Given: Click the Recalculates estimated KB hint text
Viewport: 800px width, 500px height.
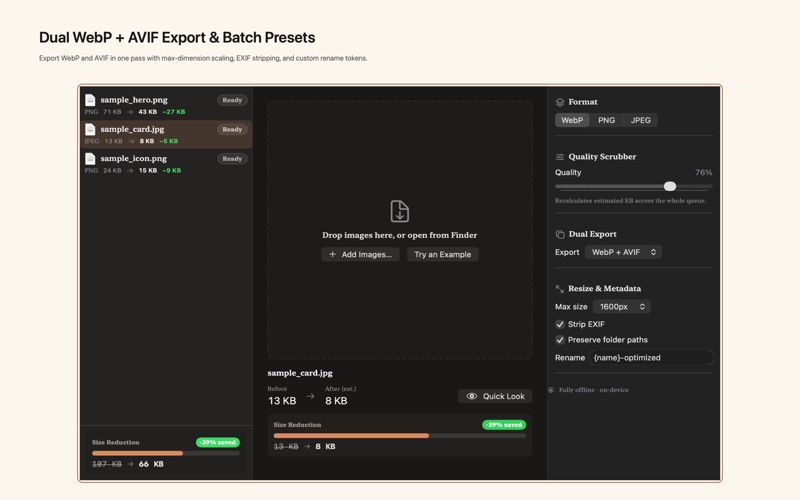Looking at the screenshot, I should (630, 201).
